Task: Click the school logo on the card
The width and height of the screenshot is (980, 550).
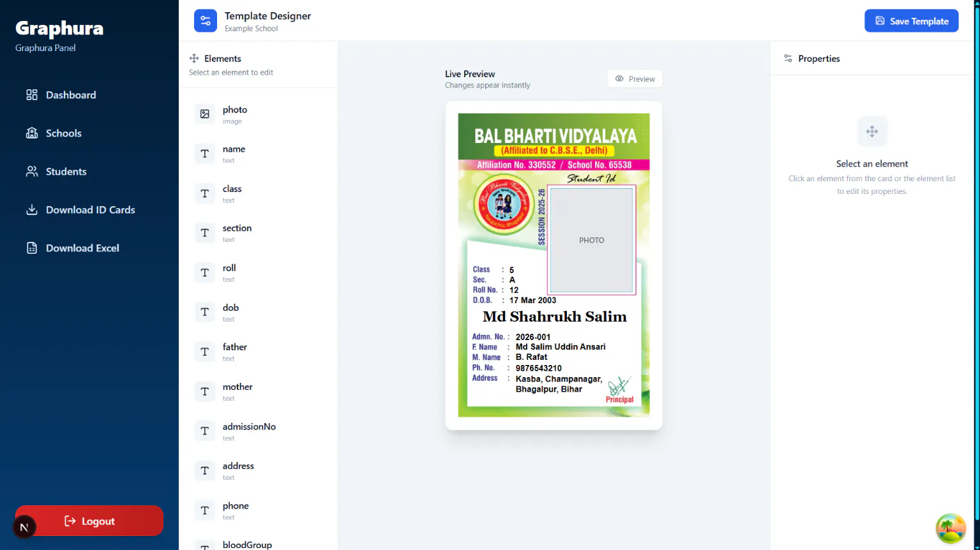Action: [504, 204]
